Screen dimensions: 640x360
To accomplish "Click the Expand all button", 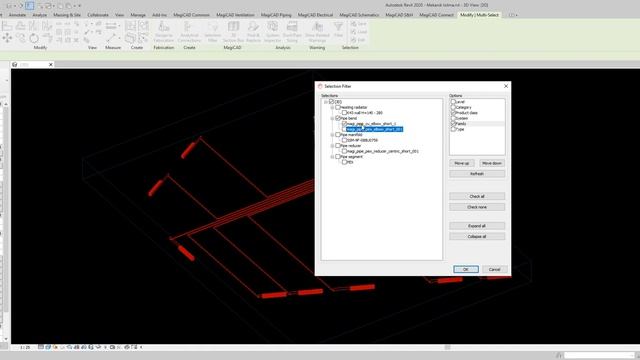I will point(477,226).
